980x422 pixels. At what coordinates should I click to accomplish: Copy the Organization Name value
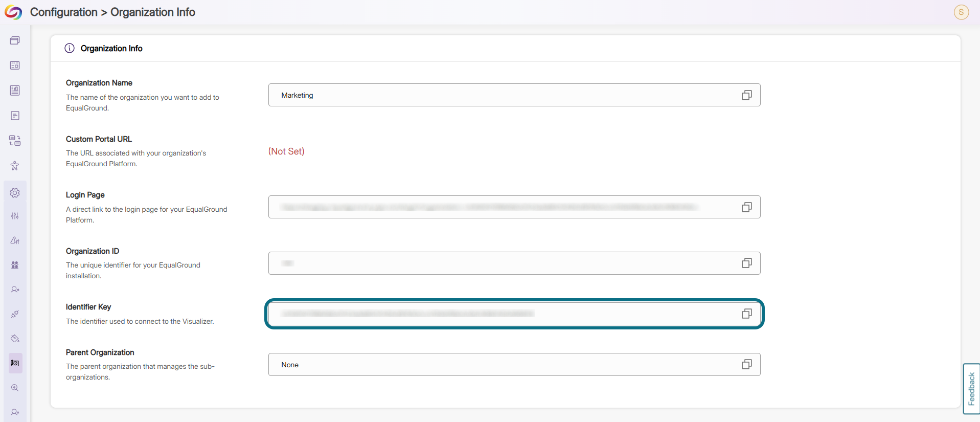[746, 95]
